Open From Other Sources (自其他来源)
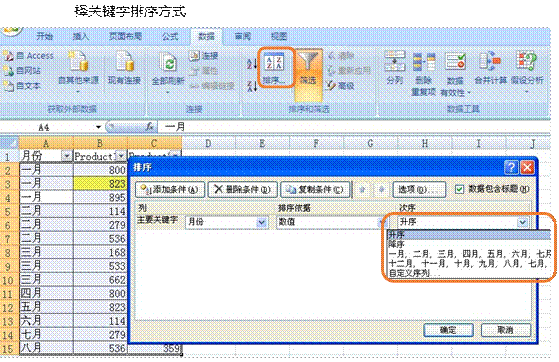Image resolution: width=559 pixels, height=362 pixels. pos(78,72)
